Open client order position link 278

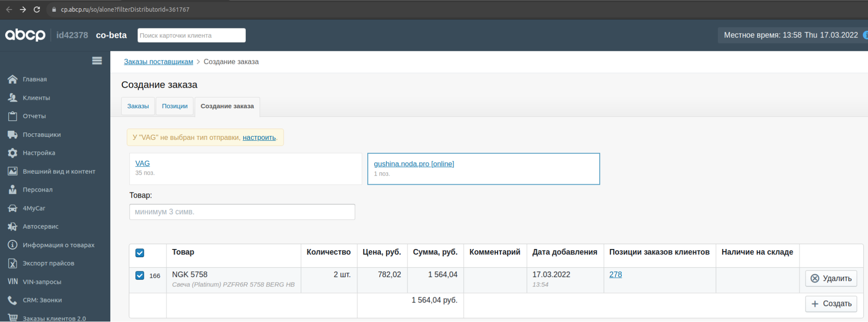pos(615,275)
